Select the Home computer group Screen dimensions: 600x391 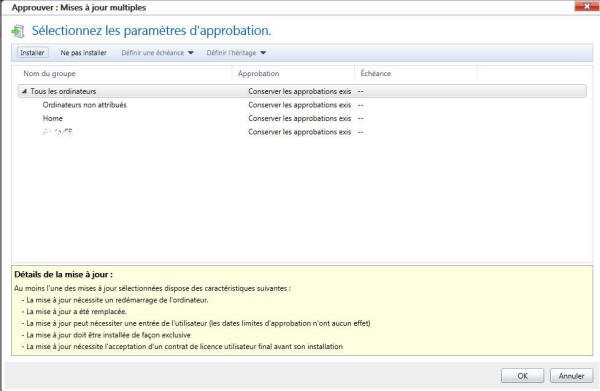[x=52, y=118]
